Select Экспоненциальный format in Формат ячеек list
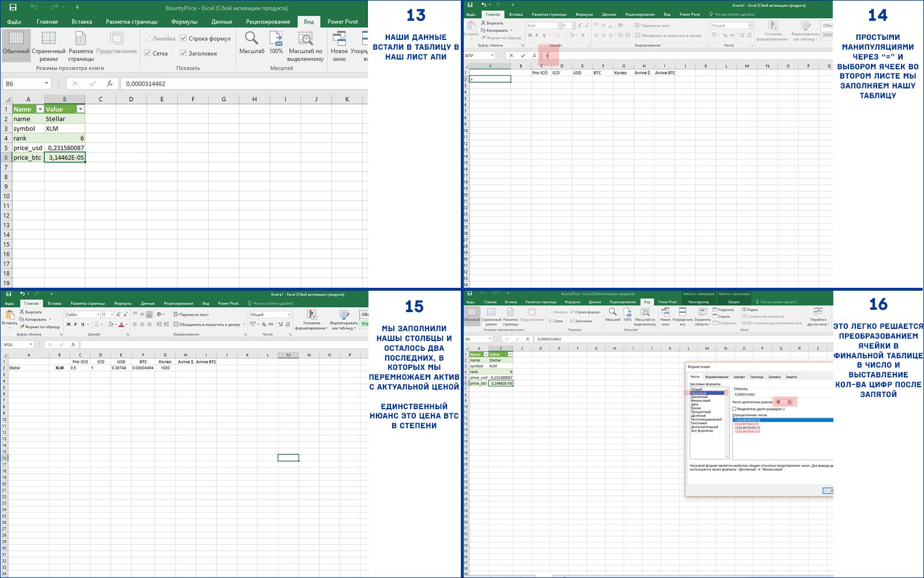Image resolution: width=924 pixels, height=578 pixels. pos(706,420)
